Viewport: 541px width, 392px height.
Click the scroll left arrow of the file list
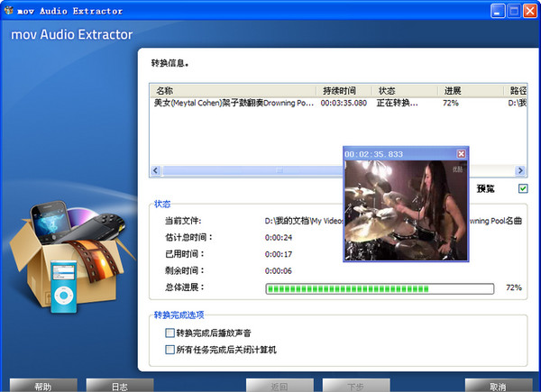coord(156,169)
